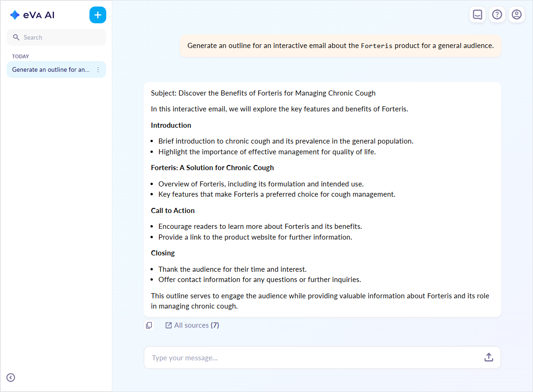Viewport: 533px width, 392px height.
Task: Open the help question mark icon
Action: (x=497, y=15)
